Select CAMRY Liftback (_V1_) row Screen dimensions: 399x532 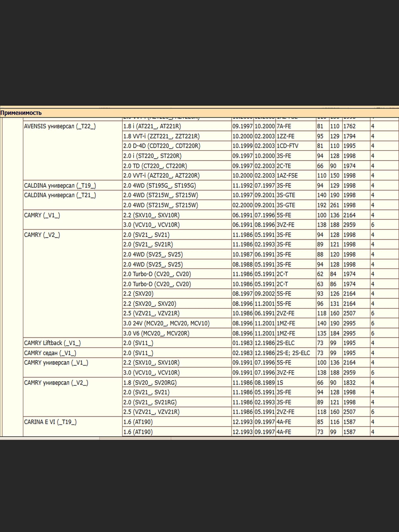tap(52, 343)
